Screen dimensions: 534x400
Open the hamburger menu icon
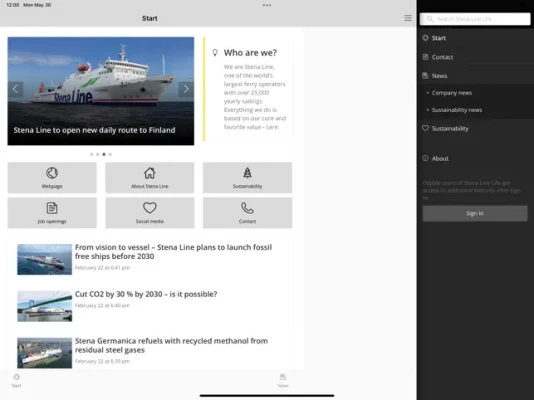(x=408, y=18)
